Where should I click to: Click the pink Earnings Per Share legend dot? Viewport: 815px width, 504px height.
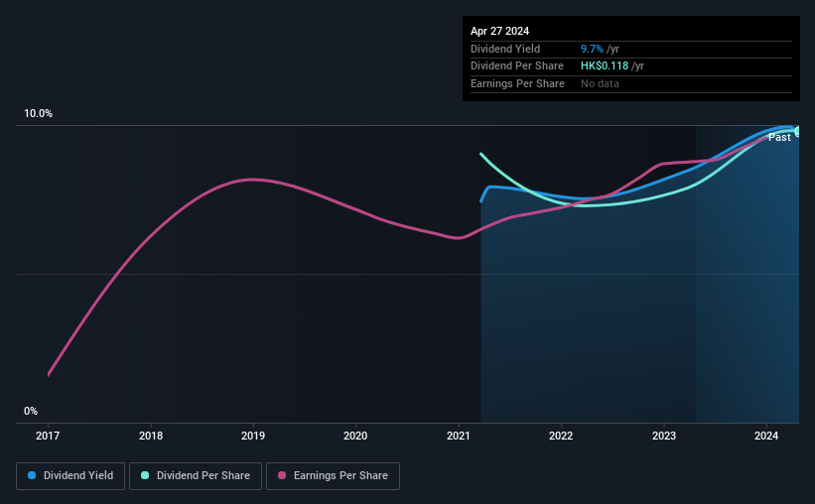coord(282,475)
